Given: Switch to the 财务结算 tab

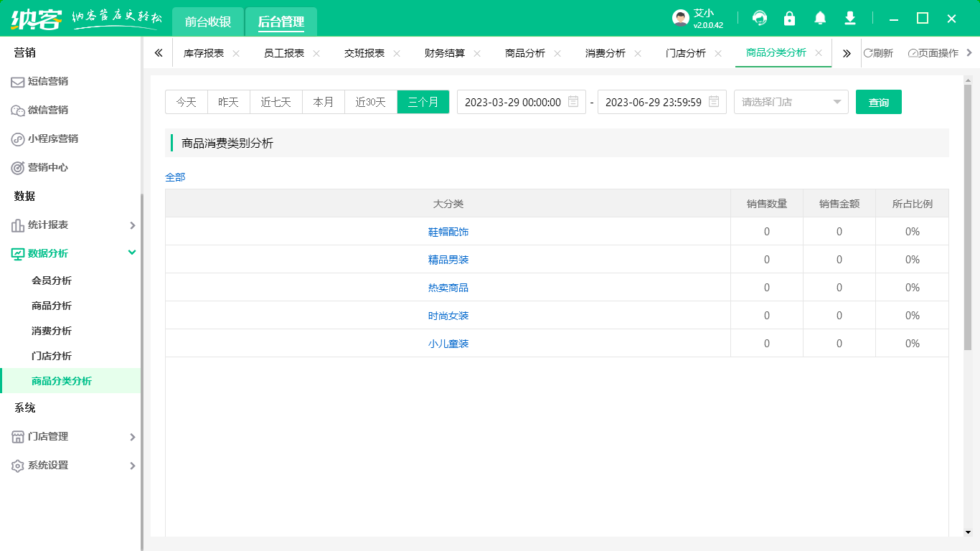Looking at the screenshot, I should pos(444,53).
